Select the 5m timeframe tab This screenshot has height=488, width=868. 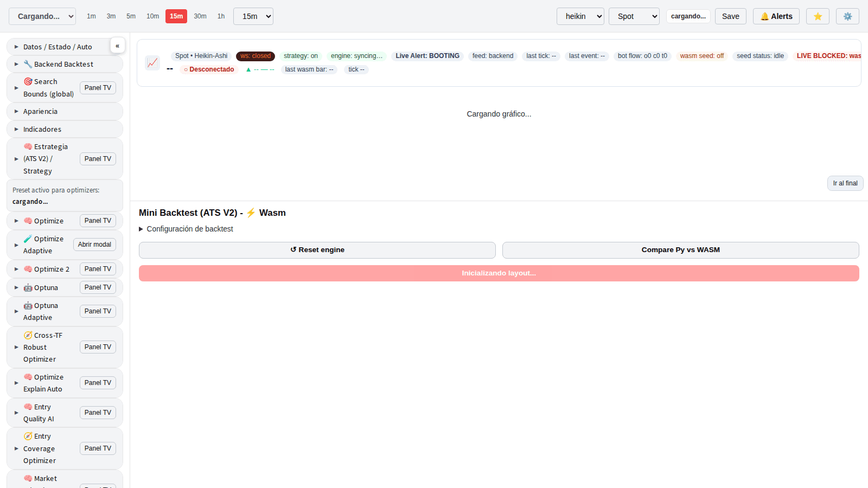[x=131, y=16]
